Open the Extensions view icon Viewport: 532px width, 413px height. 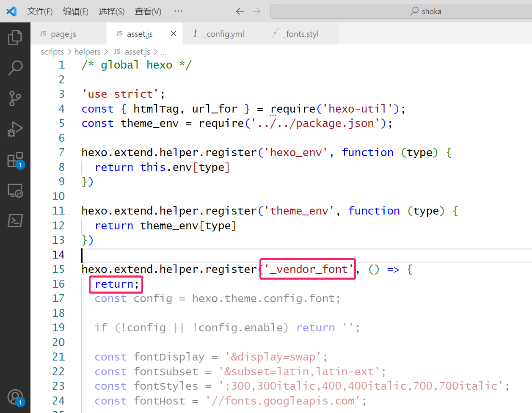click(15, 160)
